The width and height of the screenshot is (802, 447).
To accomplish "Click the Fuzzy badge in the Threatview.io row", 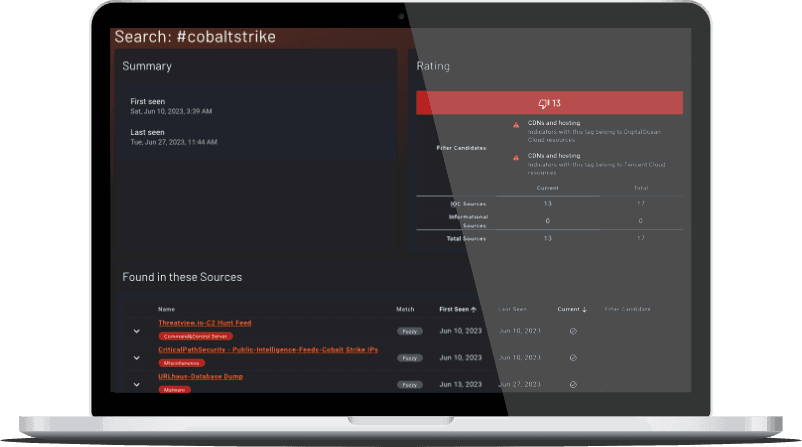I will [x=410, y=331].
